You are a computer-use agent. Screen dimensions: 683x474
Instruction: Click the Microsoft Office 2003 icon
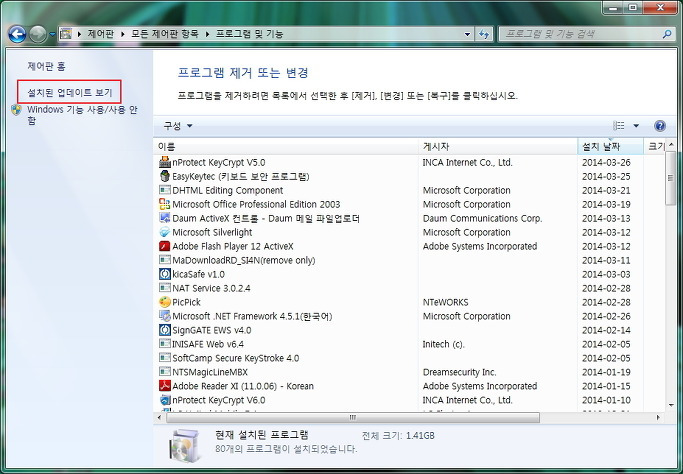[x=165, y=204]
